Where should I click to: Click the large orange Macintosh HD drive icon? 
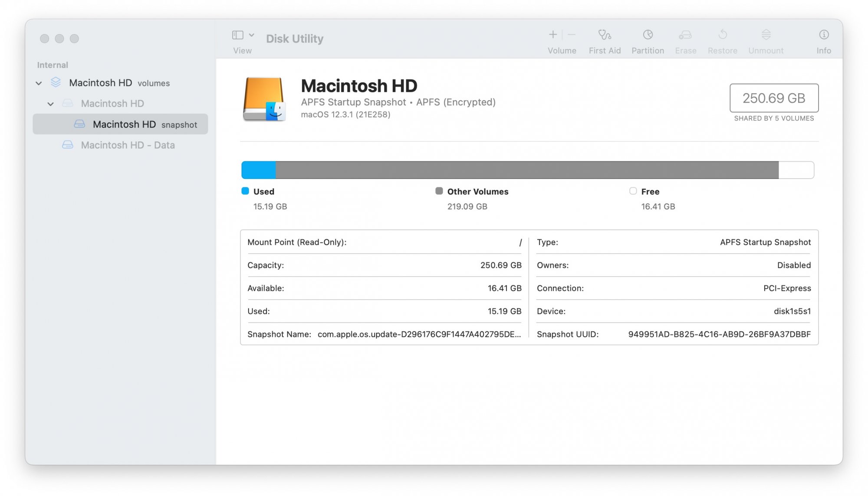click(264, 99)
